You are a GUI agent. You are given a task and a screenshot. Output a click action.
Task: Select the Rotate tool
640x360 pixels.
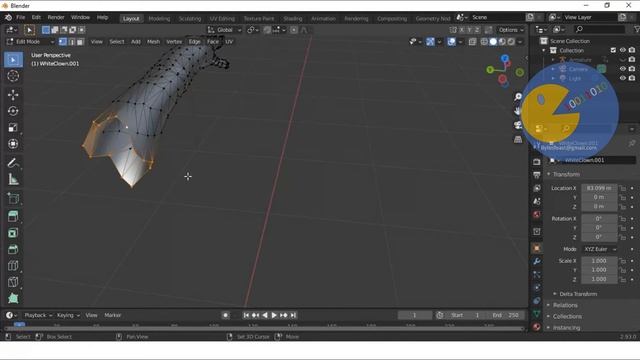pyautogui.click(x=13, y=111)
